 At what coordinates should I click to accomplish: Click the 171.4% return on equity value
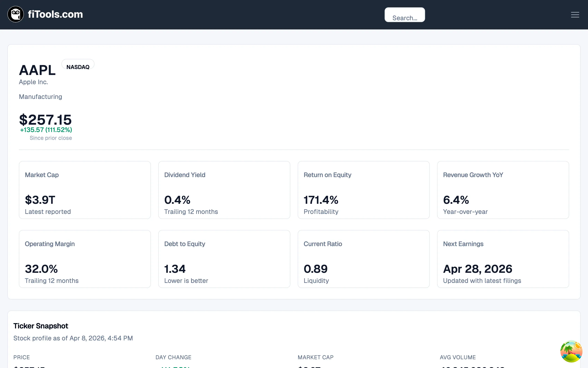coord(321,200)
